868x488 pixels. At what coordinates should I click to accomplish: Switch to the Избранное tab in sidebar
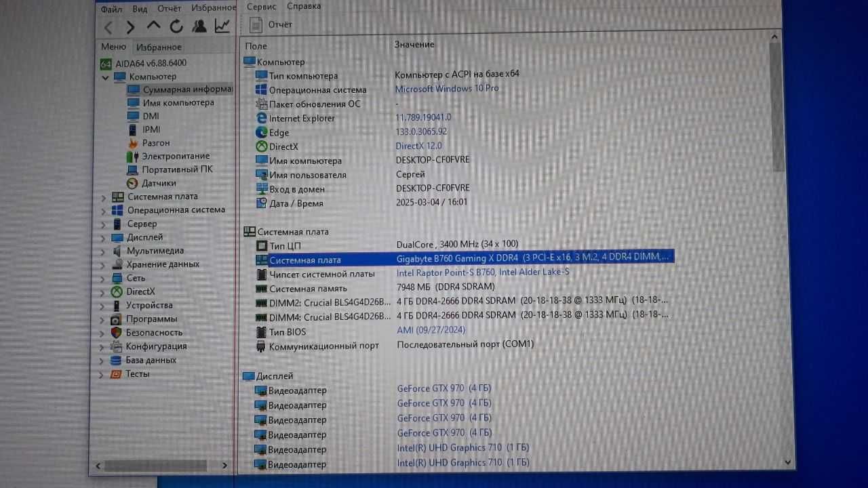[159, 47]
